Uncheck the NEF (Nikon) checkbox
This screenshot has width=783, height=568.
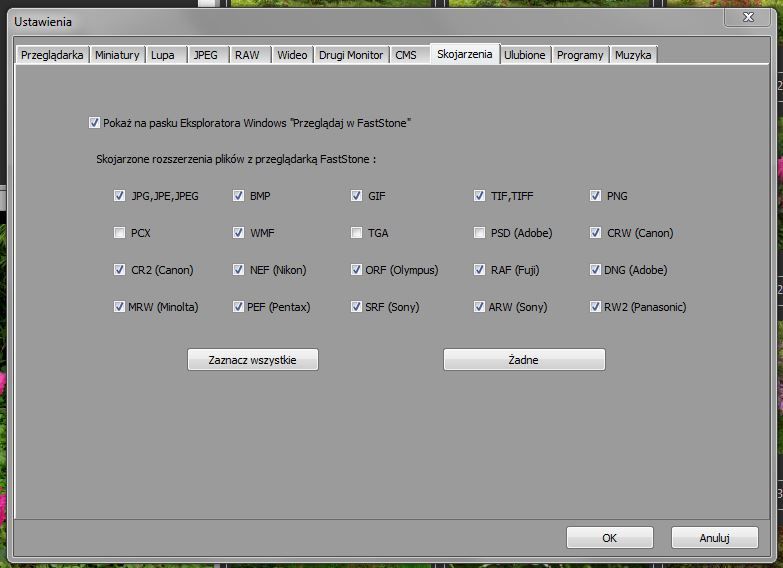point(239,270)
